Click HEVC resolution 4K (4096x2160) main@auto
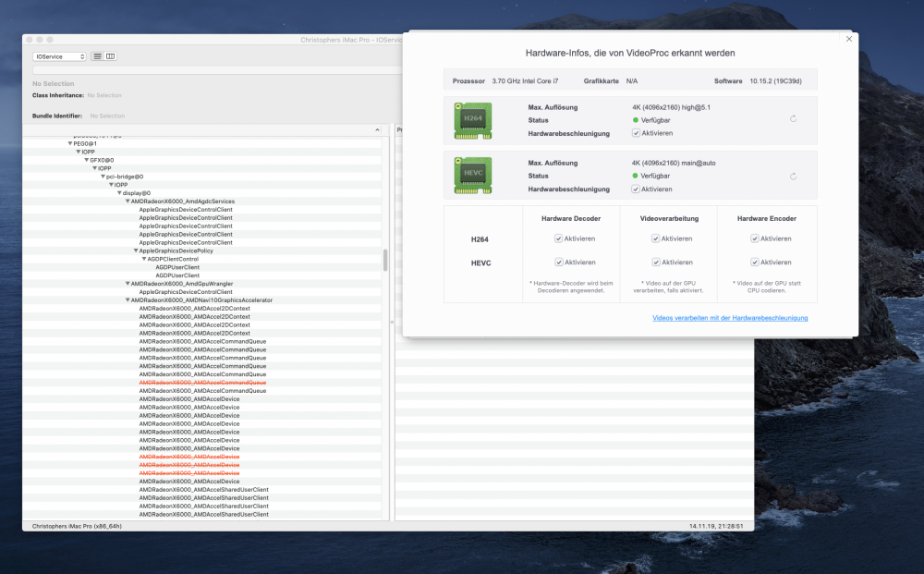The width and height of the screenshot is (924, 574). click(x=674, y=164)
